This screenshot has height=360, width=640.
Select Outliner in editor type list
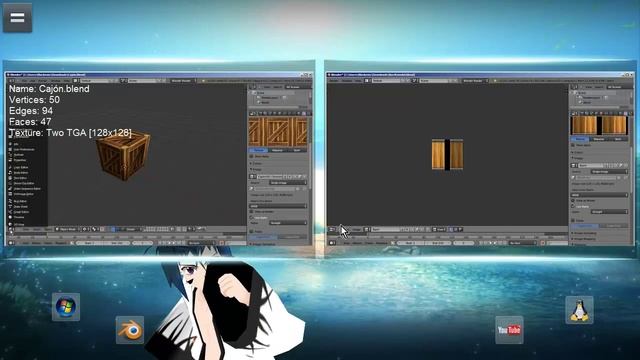[x=17, y=155]
